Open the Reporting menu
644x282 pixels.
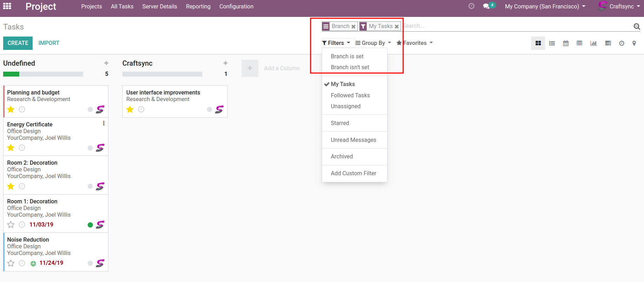pos(198,6)
